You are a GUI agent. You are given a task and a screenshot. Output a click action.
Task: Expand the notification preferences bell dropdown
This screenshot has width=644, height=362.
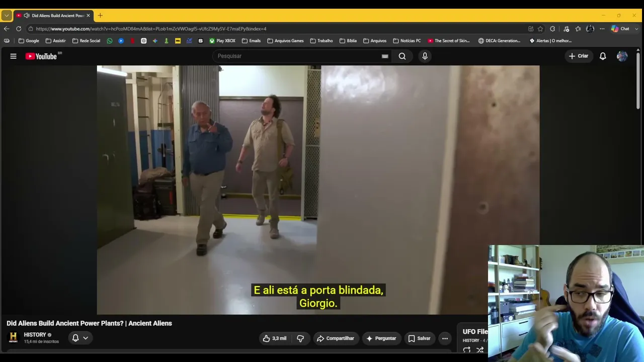pyautogui.click(x=80, y=338)
